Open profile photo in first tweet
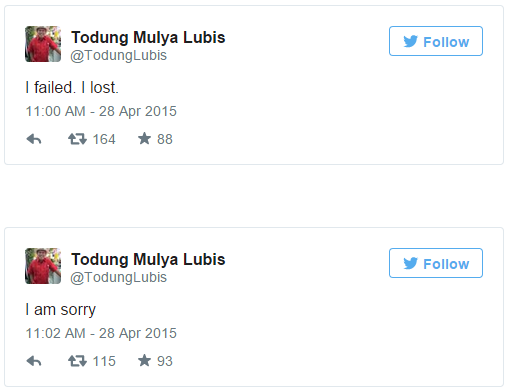Viewport: 516px width, 388px height. [x=43, y=44]
